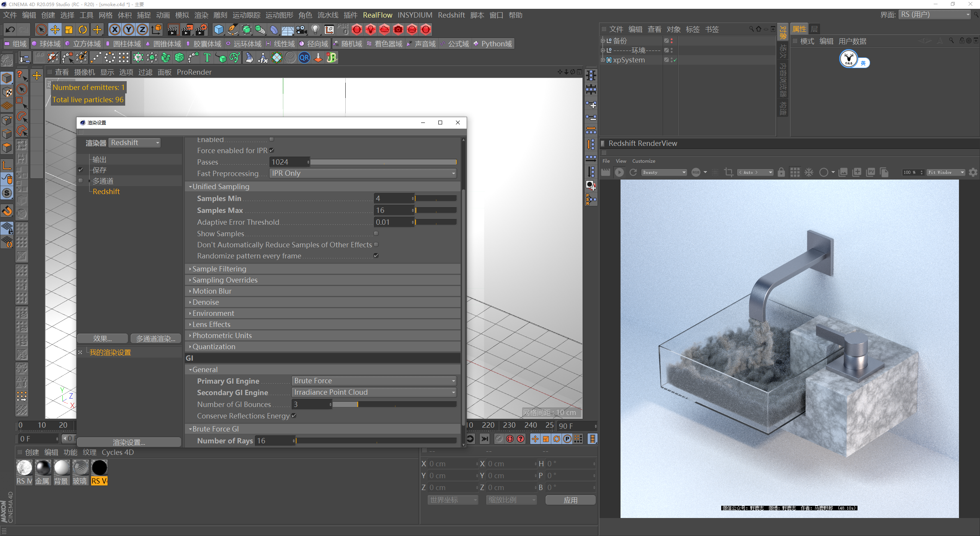Adjust Number of GI Bounces slider
Screen dimensions: 980x536
(395, 404)
